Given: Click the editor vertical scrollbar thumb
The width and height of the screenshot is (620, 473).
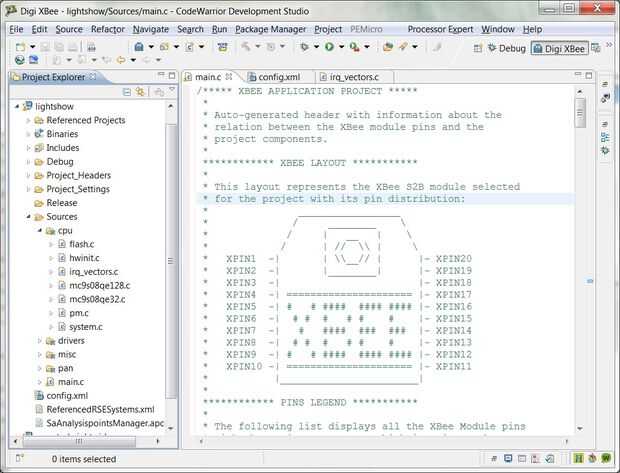Looking at the screenshot, I should [x=580, y=113].
